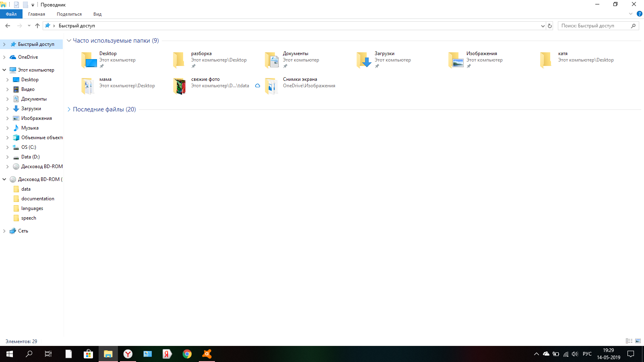Expand the ribbon chevron
Viewport: 644px width, 362px height.
[x=631, y=14]
